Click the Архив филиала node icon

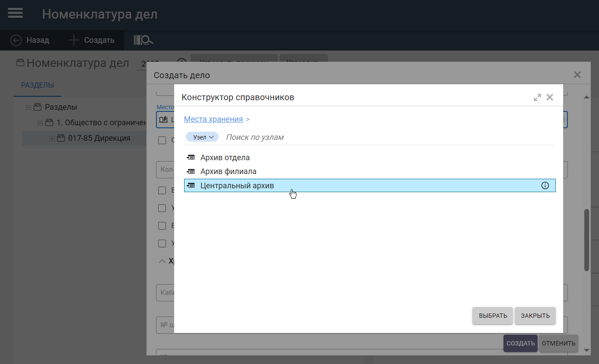click(x=191, y=171)
